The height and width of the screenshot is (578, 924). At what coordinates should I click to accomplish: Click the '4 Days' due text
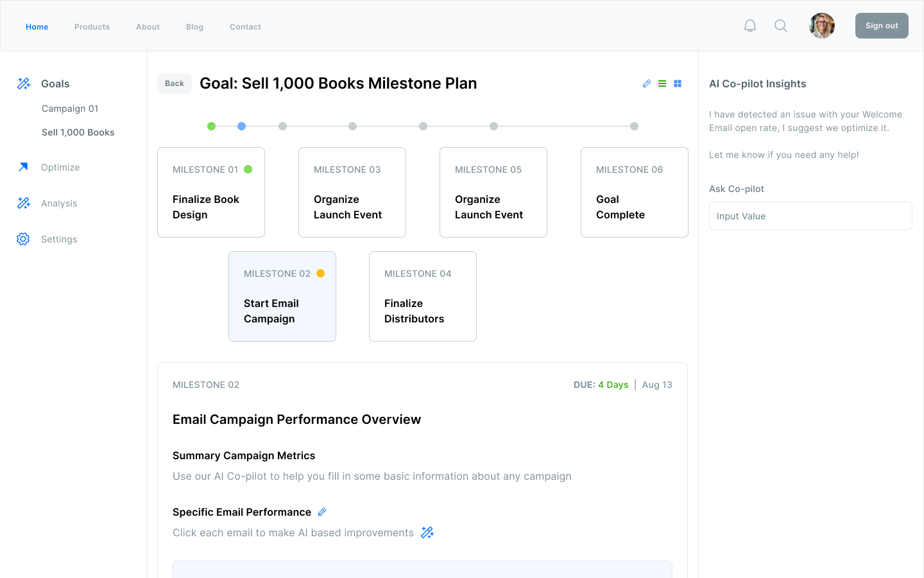tap(613, 385)
